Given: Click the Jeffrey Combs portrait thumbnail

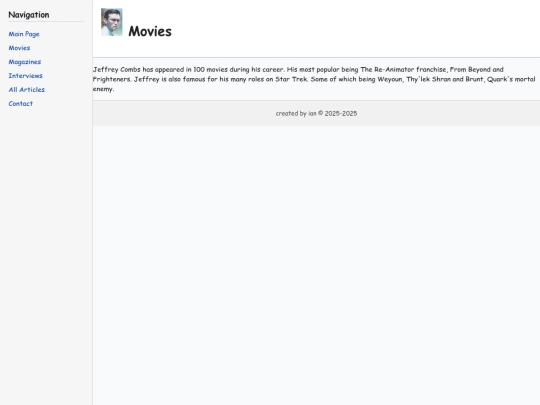Looking at the screenshot, I should click(112, 22).
